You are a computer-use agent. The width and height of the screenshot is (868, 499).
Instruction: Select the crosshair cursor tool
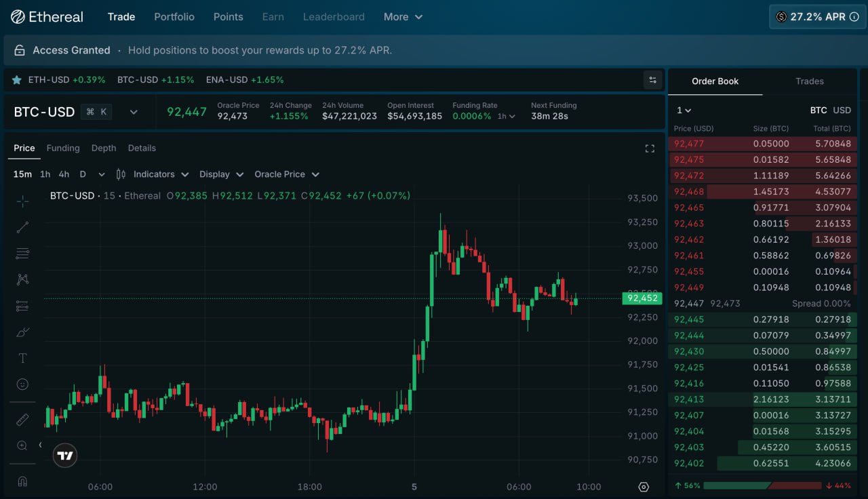click(22, 201)
